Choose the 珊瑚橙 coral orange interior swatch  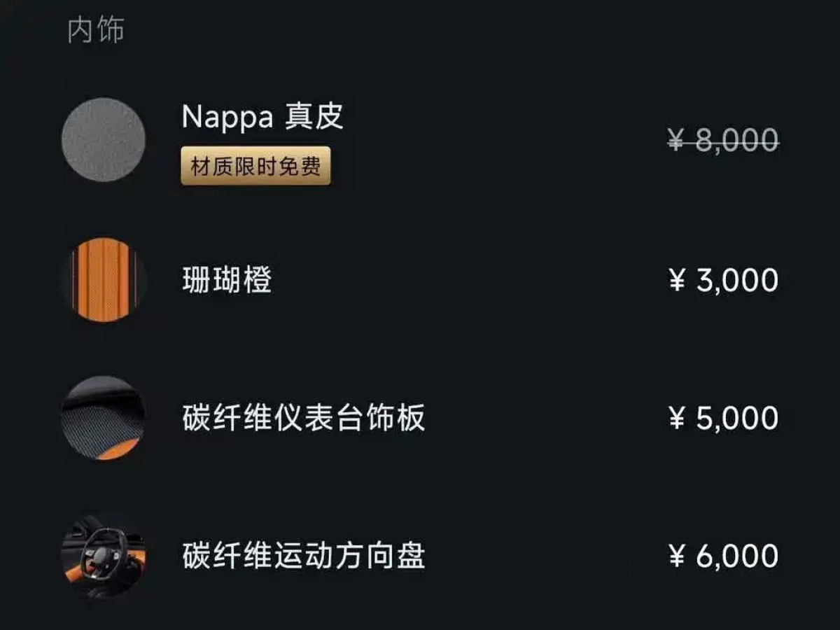104,279
